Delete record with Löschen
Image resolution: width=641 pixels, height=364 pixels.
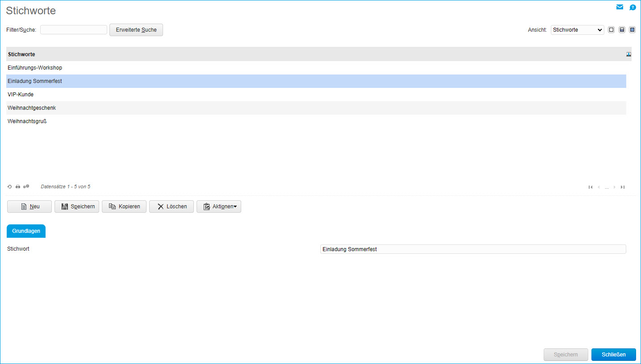[172, 207]
